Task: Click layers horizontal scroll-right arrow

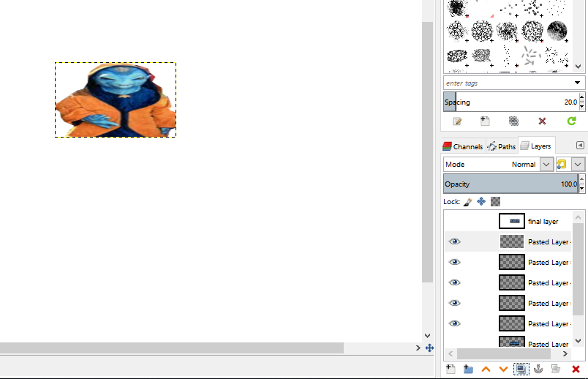Action: (565, 354)
